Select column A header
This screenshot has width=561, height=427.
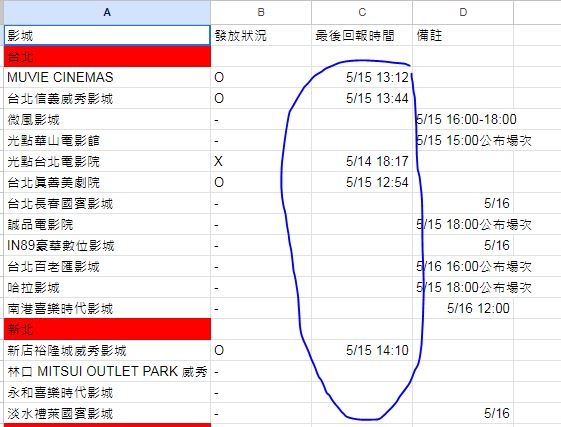tap(107, 13)
